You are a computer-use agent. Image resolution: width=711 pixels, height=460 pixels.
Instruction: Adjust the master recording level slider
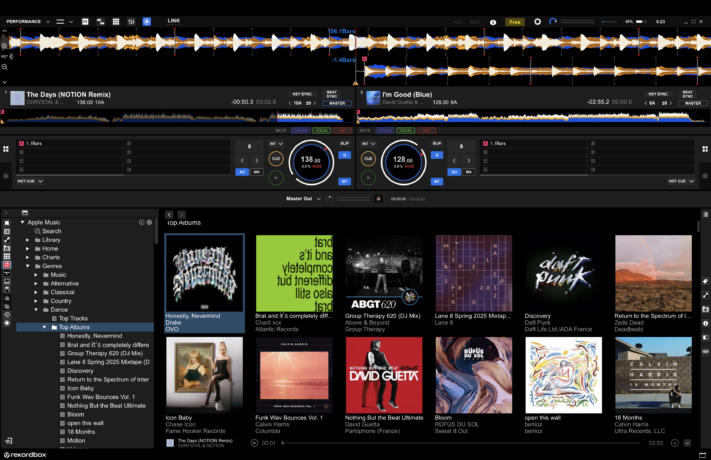pos(354,199)
